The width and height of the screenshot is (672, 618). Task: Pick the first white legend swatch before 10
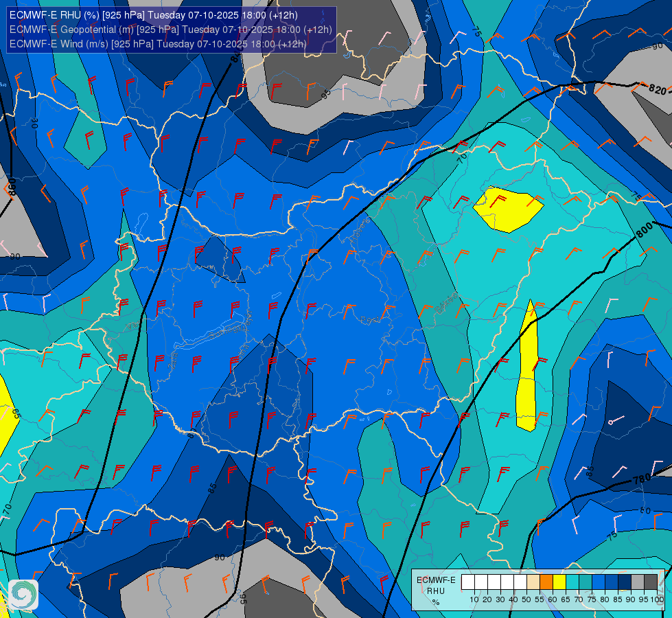click(x=468, y=582)
